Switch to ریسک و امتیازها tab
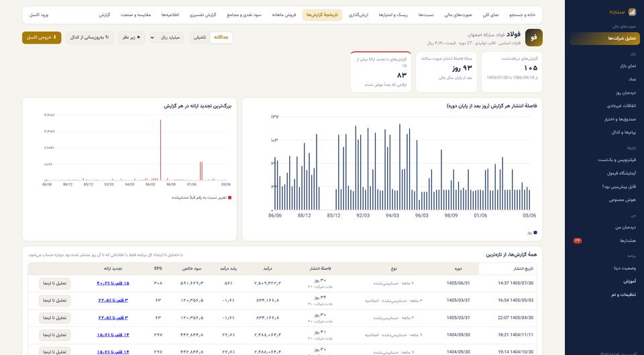The height and width of the screenshot is (355, 644). (393, 15)
